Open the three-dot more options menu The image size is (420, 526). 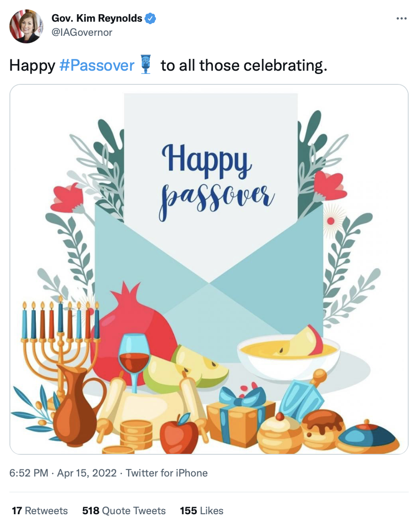pyautogui.click(x=401, y=18)
